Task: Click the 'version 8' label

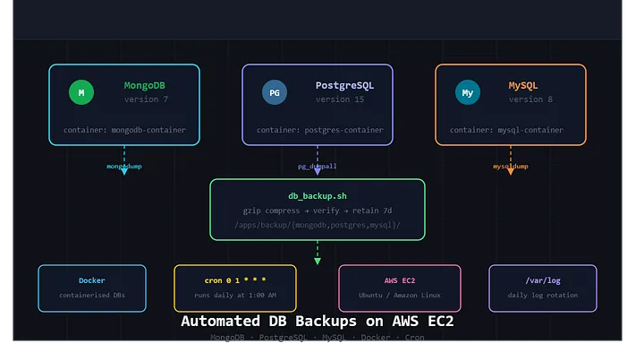Action: [530, 99]
